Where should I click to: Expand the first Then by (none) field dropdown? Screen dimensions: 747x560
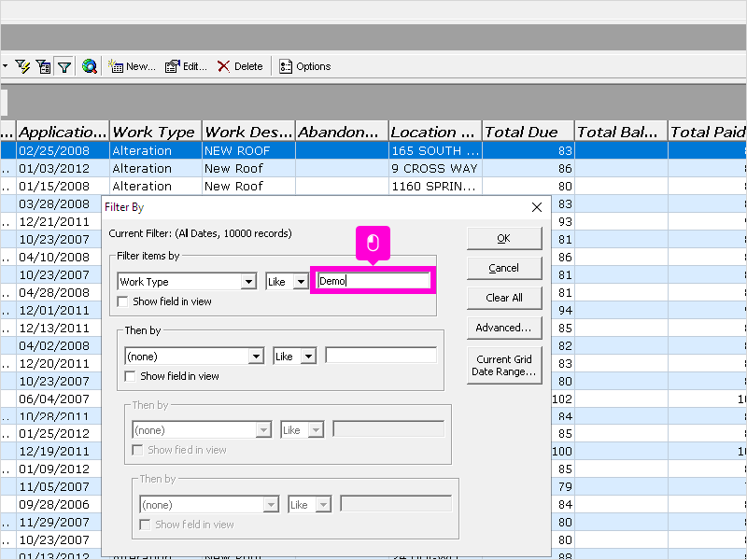click(x=256, y=357)
